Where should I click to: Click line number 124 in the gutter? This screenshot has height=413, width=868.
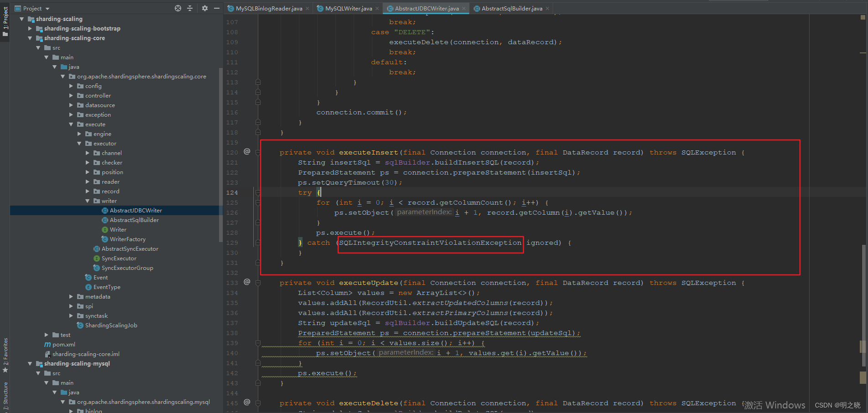tap(232, 192)
